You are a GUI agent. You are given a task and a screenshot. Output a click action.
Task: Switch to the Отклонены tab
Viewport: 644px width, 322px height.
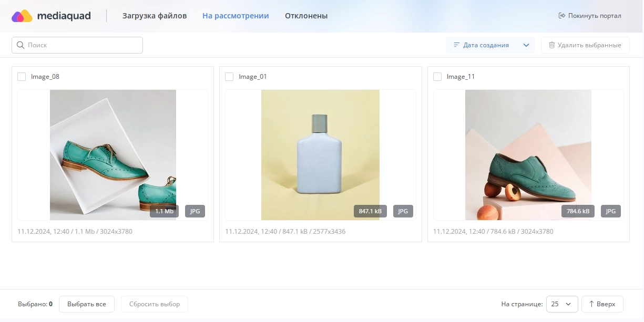(306, 16)
